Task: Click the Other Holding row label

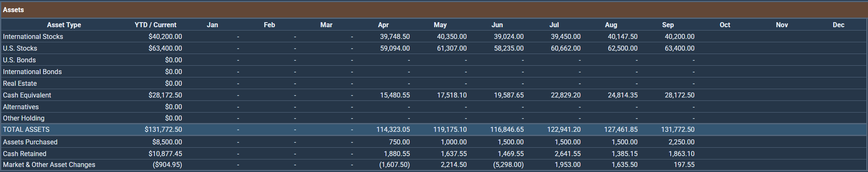Action: point(24,118)
